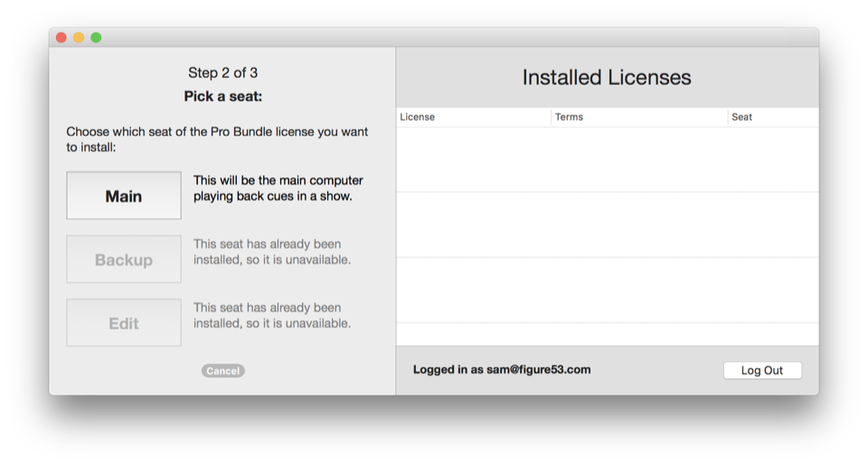Click the Main seat description text
This screenshot has height=465, width=868.
(278, 188)
